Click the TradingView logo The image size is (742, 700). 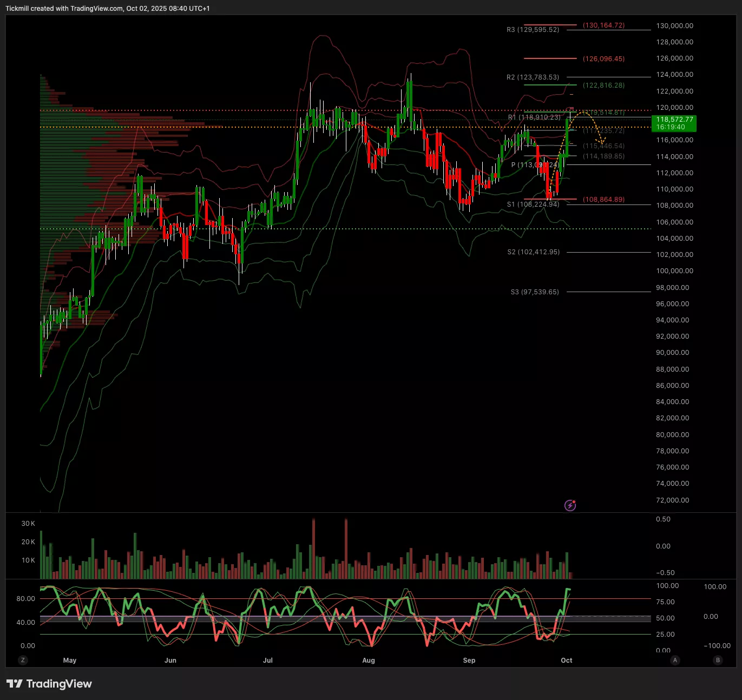pyautogui.click(x=49, y=684)
